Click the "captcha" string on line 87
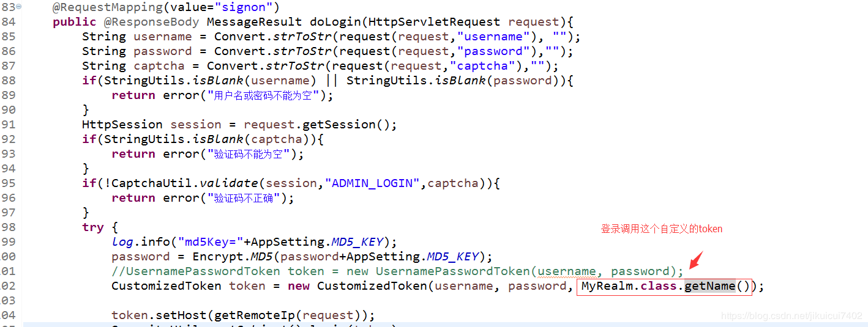The image size is (868, 327). 483,66
